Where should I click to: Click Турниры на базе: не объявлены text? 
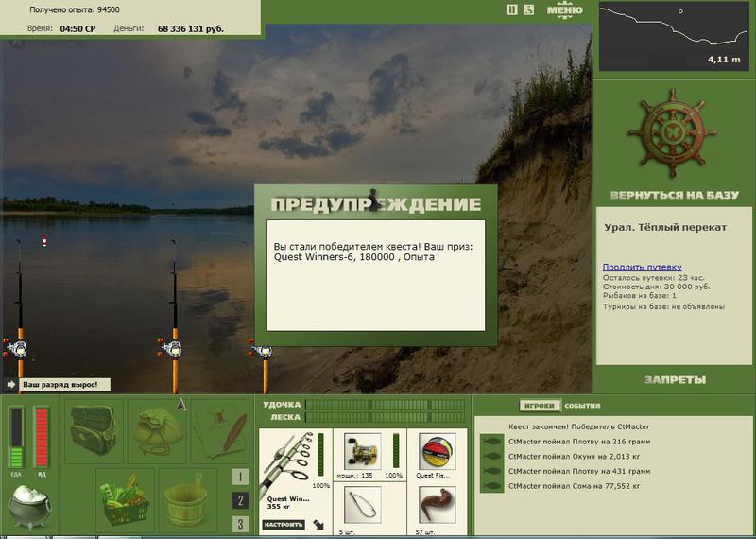[663, 306]
